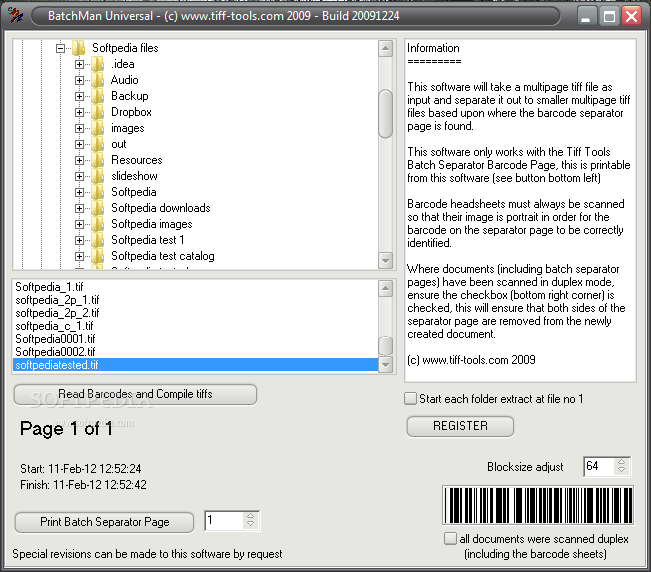Select Softpedia_1.tif in file list
Viewport: 651px width, 572px height.
[195, 287]
